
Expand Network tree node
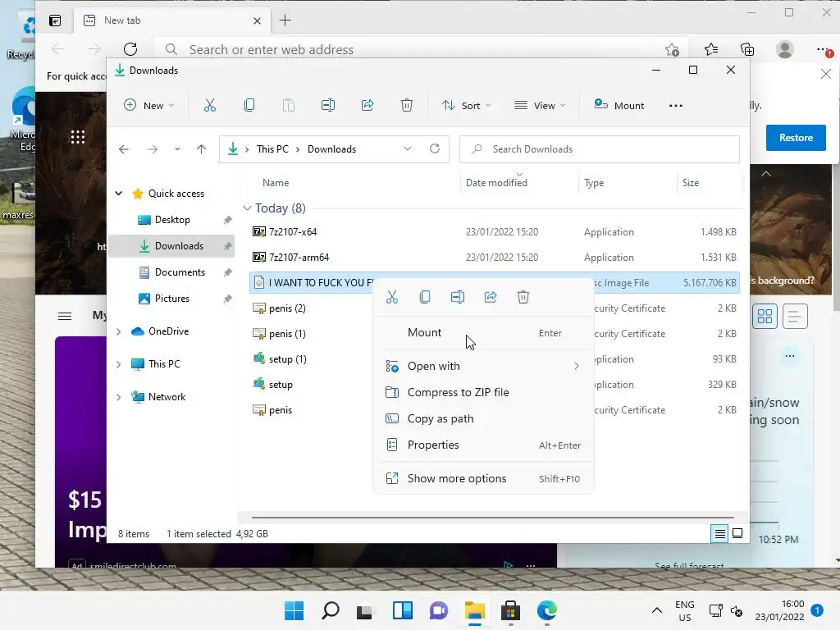coord(119,397)
